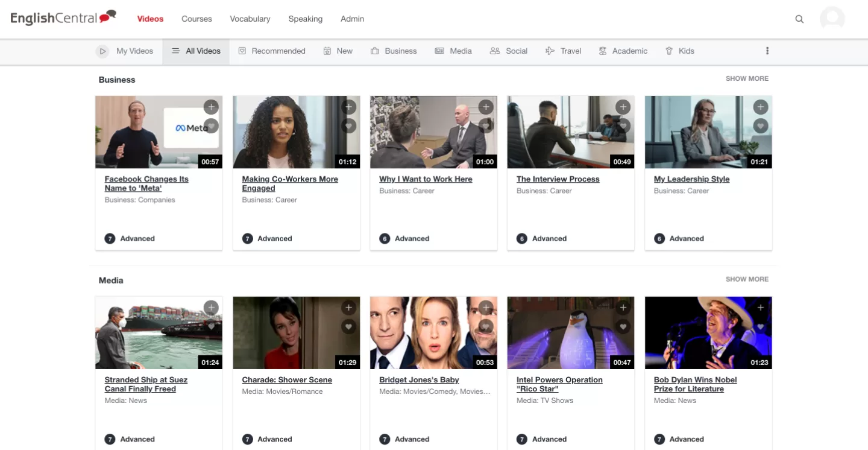The width and height of the screenshot is (868, 450).
Task: Favorite 'Charade: Shower Scene' with heart icon
Action: (x=348, y=327)
